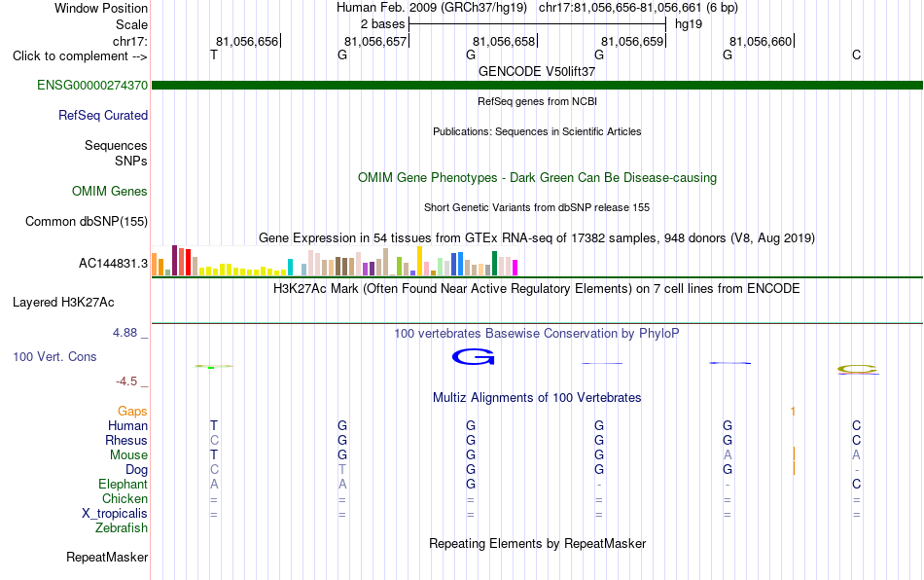Click the 'RefSeq genes from NCBI' title

click(537, 101)
